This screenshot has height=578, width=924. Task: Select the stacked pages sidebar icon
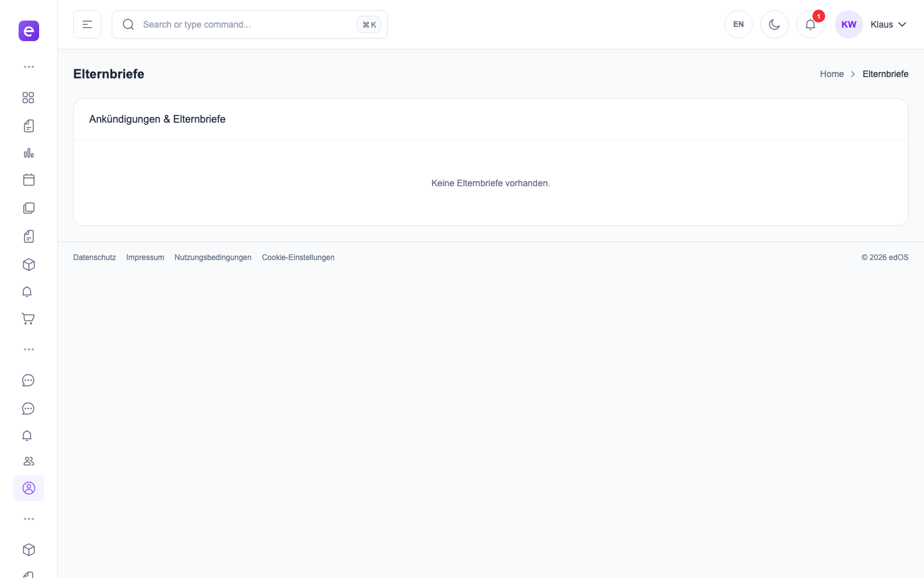click(x=28, y=208)
